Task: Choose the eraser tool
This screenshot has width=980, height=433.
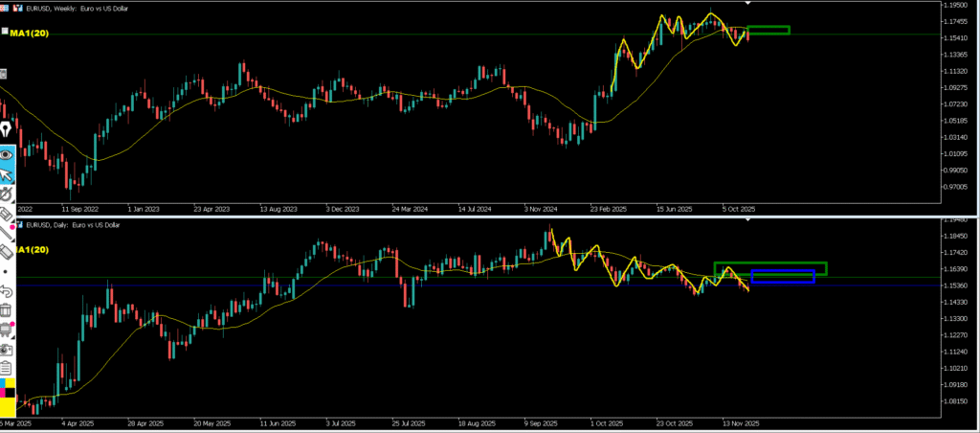Action: click(7, 251)
